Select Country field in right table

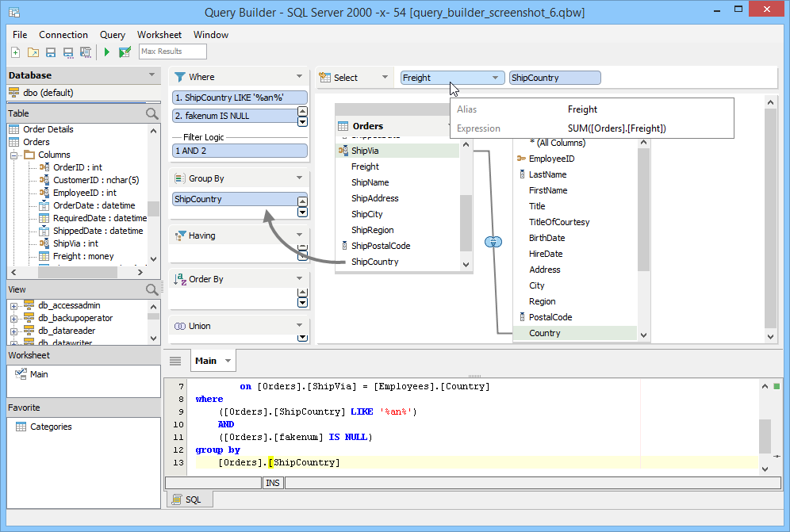pos(574,333)
